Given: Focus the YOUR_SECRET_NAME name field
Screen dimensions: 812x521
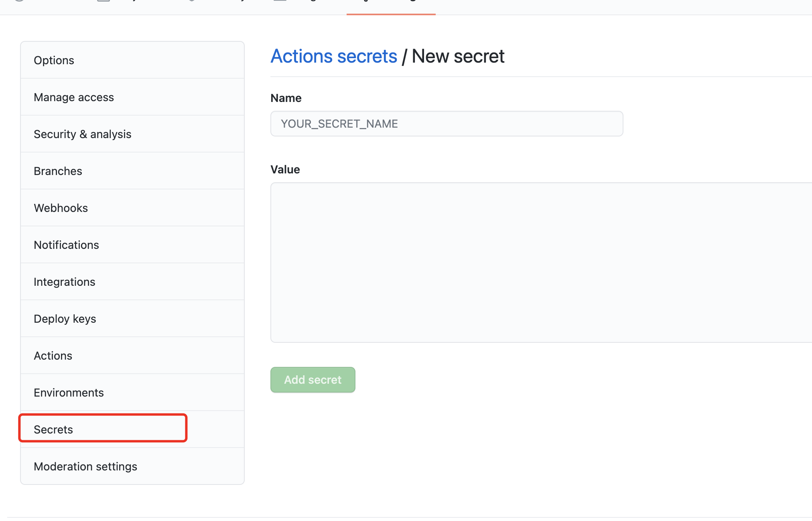Looking at the screenshot, I should click(x=447, y=124).
